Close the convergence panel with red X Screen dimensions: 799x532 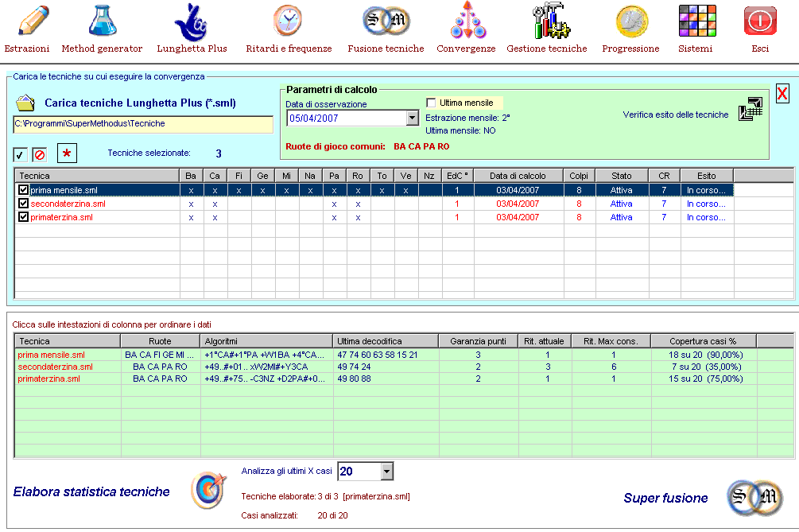(x=782, y=93)
